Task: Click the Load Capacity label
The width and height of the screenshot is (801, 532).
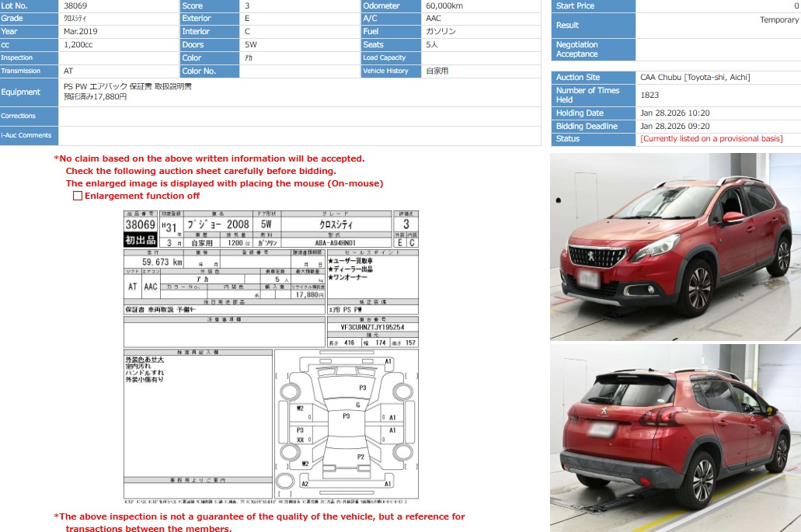Action: point(384,57)
